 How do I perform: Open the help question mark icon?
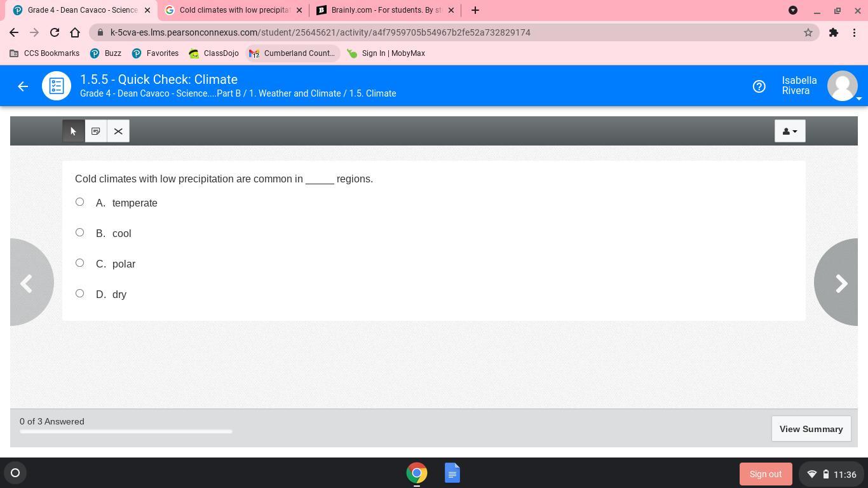[759, 86]
